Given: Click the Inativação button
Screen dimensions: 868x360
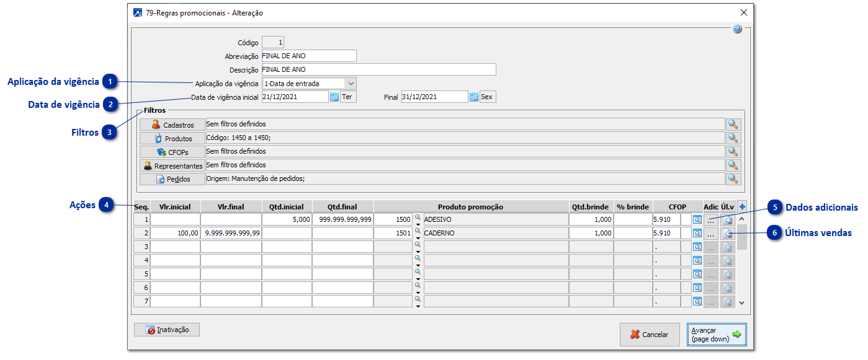Looking at the screenshot, I should pos(166,330).
